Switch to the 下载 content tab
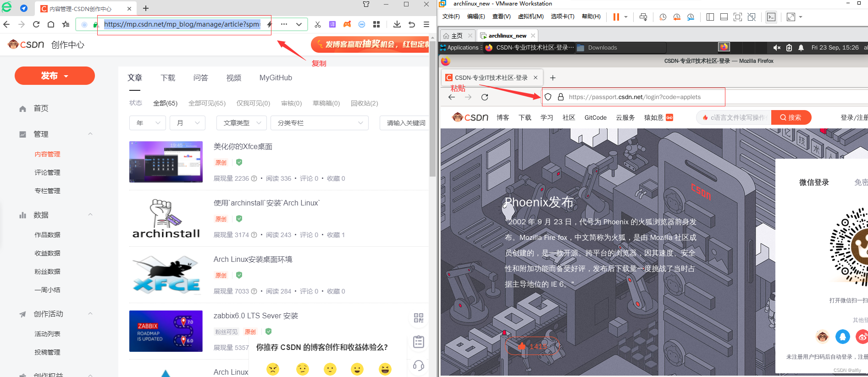The image size is (868, 377). (x=168, y=78)
